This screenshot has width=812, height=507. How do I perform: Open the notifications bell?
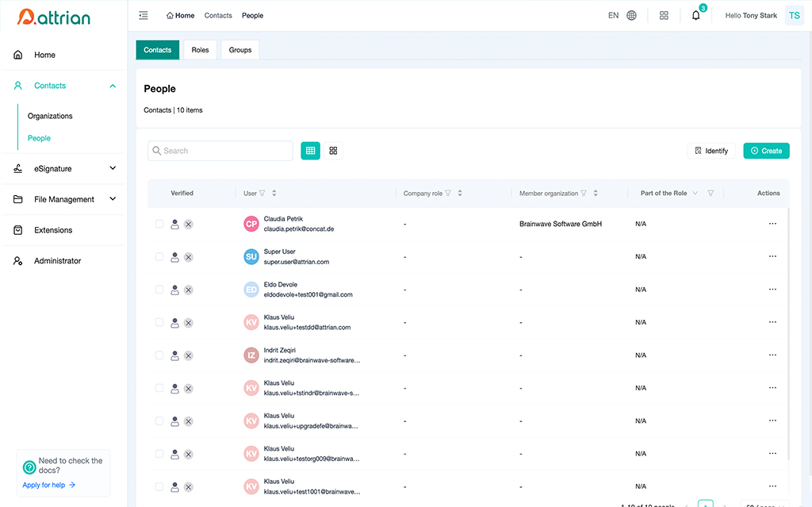(x=696, y=15)
